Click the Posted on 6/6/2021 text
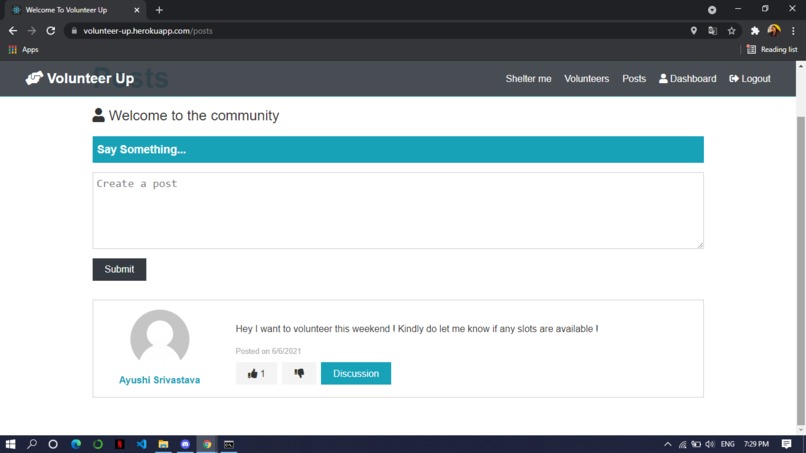This screenshot has width=806, height=453. (268, 351)
